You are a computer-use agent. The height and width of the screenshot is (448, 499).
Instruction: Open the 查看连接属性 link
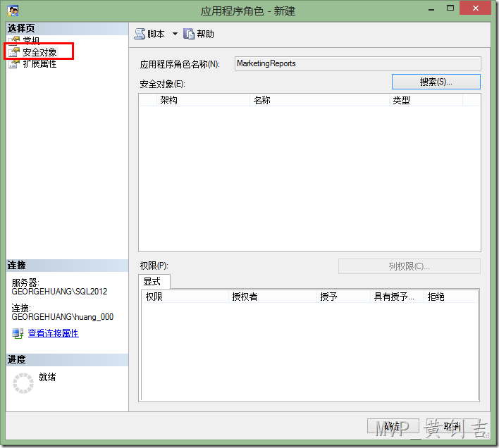[x=53, y=333]
